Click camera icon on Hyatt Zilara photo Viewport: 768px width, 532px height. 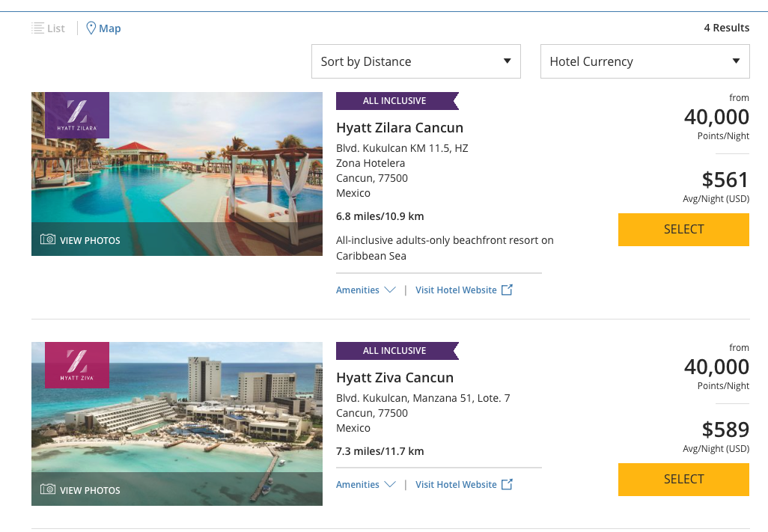[47, 239]
